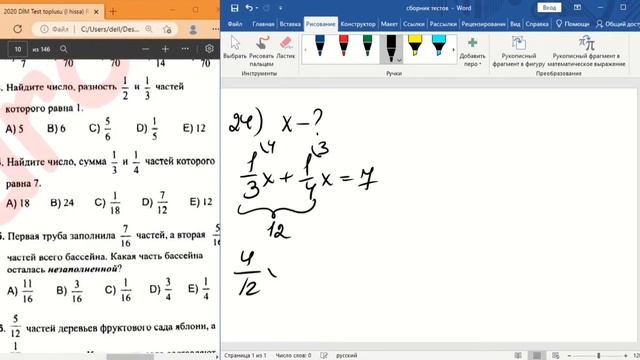Select the Ластик eraser tool
The width and height of the screenshot is (640, 360).
[286, 47]
